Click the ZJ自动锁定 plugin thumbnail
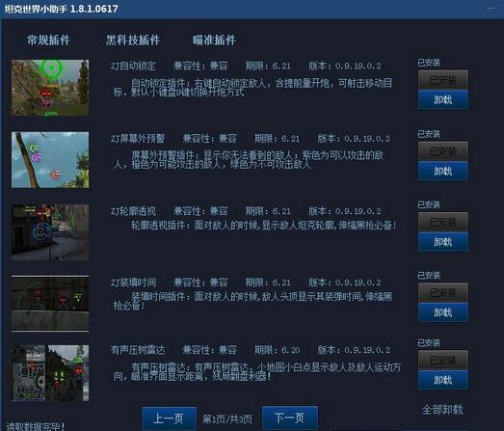This screenshot has width=504, height=431. click(50, 88)
